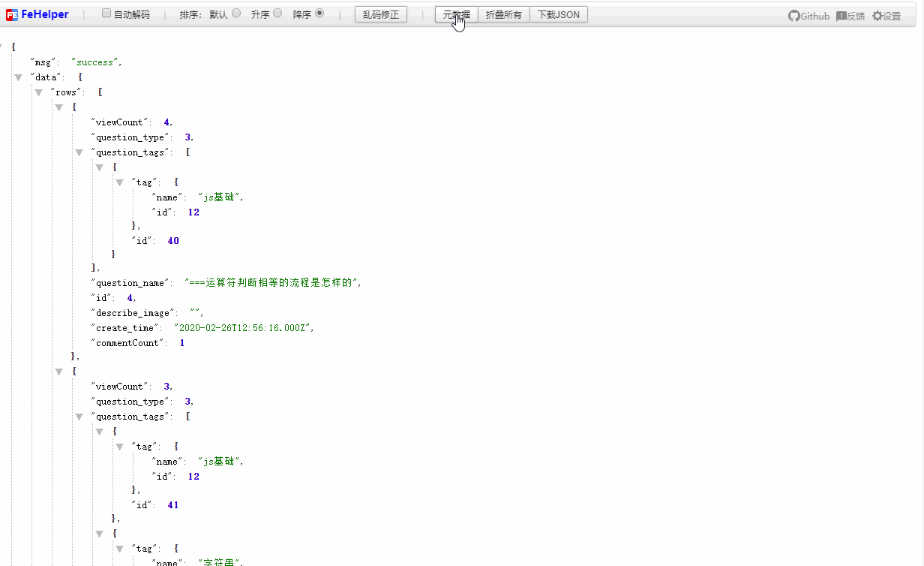Collapse the first "question_tags" array

point(79,152)
